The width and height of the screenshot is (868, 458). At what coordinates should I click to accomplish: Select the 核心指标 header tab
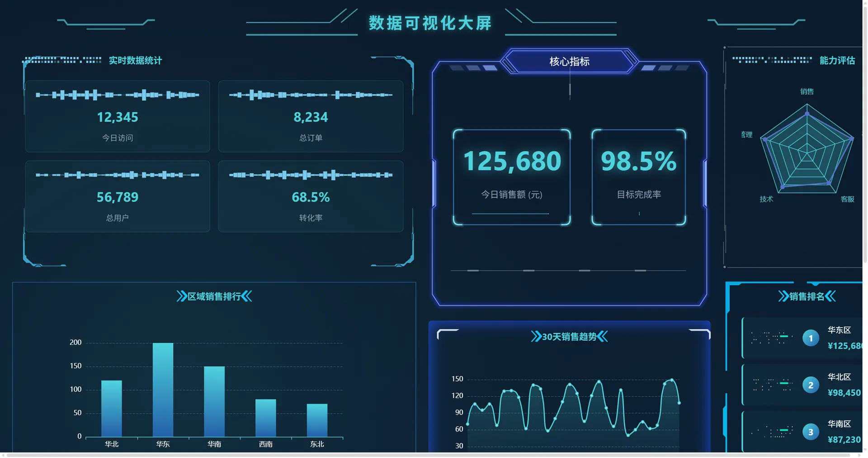(x=570, y=61)
